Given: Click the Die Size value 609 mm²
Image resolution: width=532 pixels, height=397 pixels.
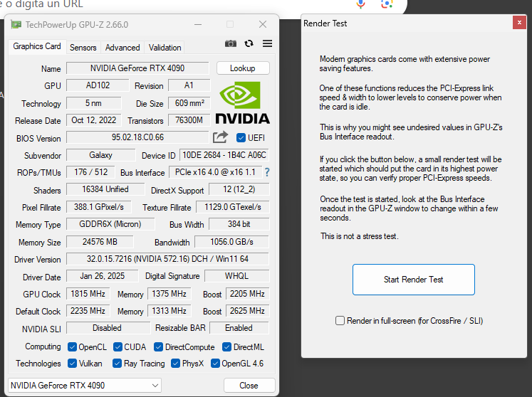Looking at the screenshot, I should (189, 103).
